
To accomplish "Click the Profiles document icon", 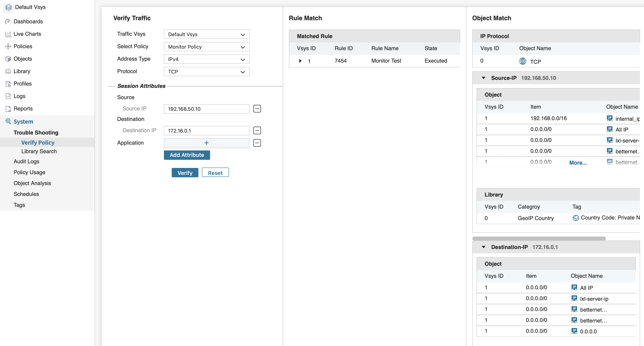I will 8,84.
